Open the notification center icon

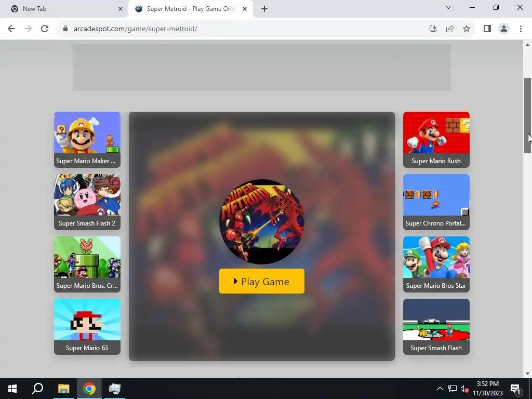[515, 389]
